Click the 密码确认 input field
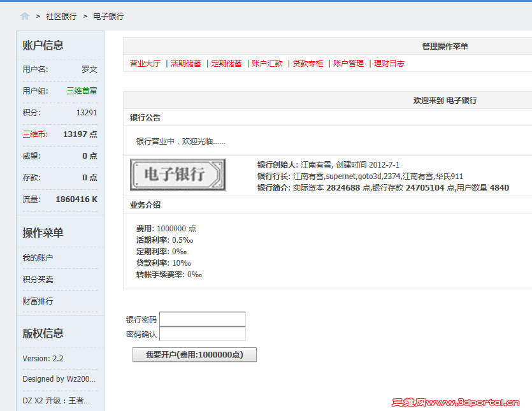Image resolution: width=532 pixels, height=411 pixels. pyautogui.click(x=203, y=334)
